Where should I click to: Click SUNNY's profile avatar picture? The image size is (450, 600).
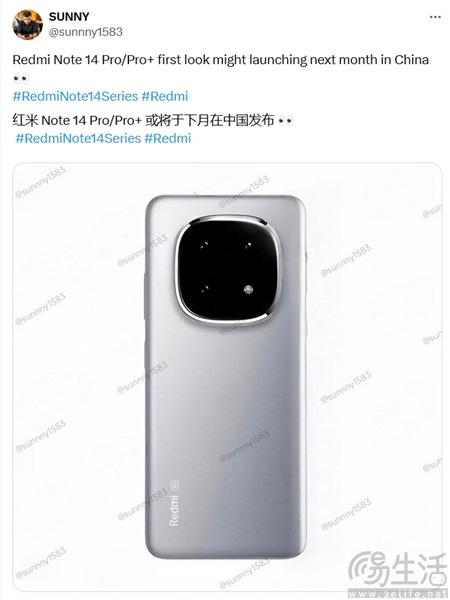pos(28,24)
